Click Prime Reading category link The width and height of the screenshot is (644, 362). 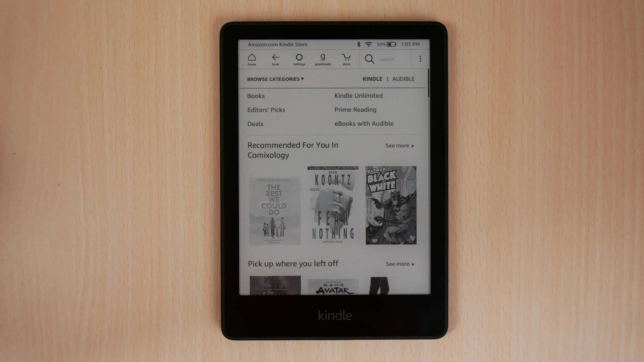355,109
